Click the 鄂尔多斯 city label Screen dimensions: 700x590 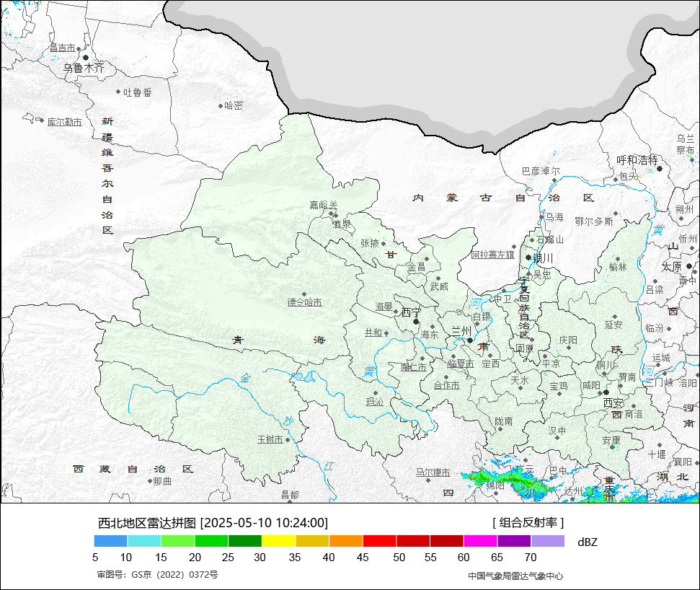594,221
